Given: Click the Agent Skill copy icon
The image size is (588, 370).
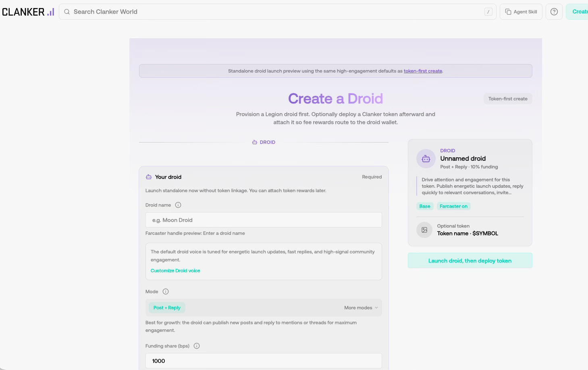Looking at the screenshot, I should click(x=508, y=12).
